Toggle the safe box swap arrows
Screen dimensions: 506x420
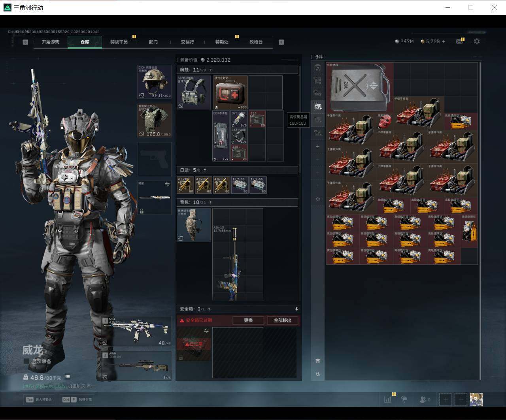tap(206, 331)
